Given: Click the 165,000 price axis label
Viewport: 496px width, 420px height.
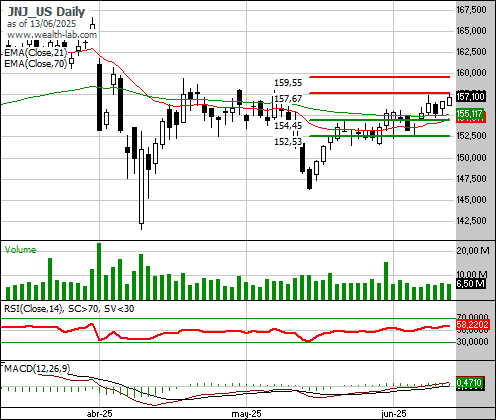Looking at the screenshot, I should coord(471,31).
